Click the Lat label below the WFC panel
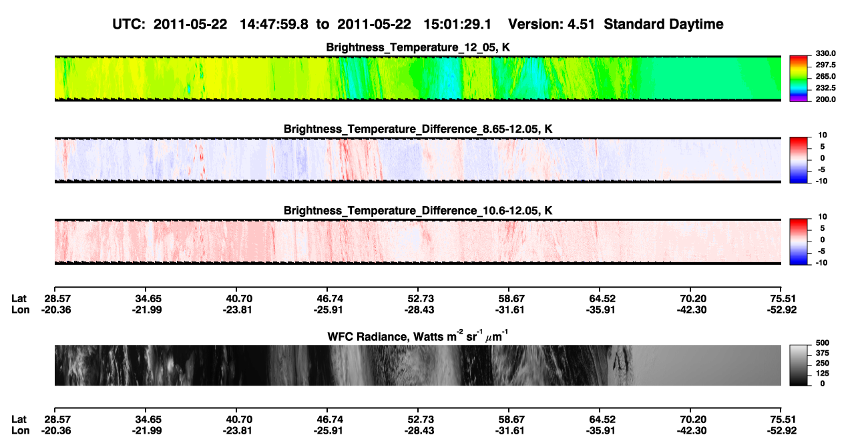This screenshot has height=445, width=868. (x=19, y=419)
